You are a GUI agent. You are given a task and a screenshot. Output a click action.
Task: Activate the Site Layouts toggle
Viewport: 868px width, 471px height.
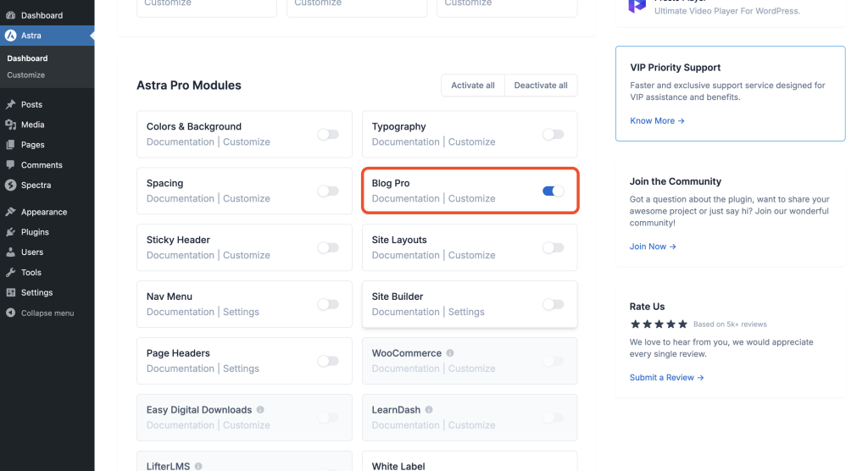[x=553, y=247]
